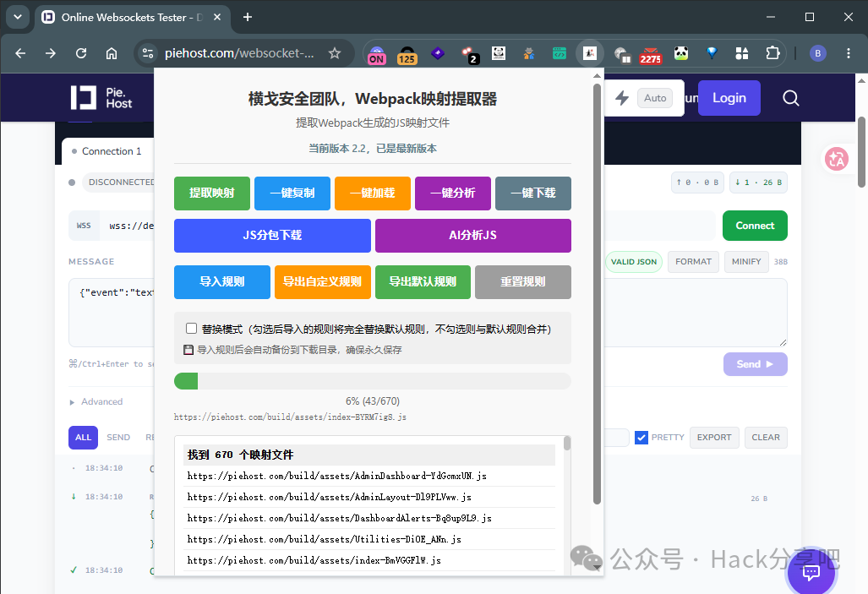Toggle the Auto theme switch

[x=655, y=98]
